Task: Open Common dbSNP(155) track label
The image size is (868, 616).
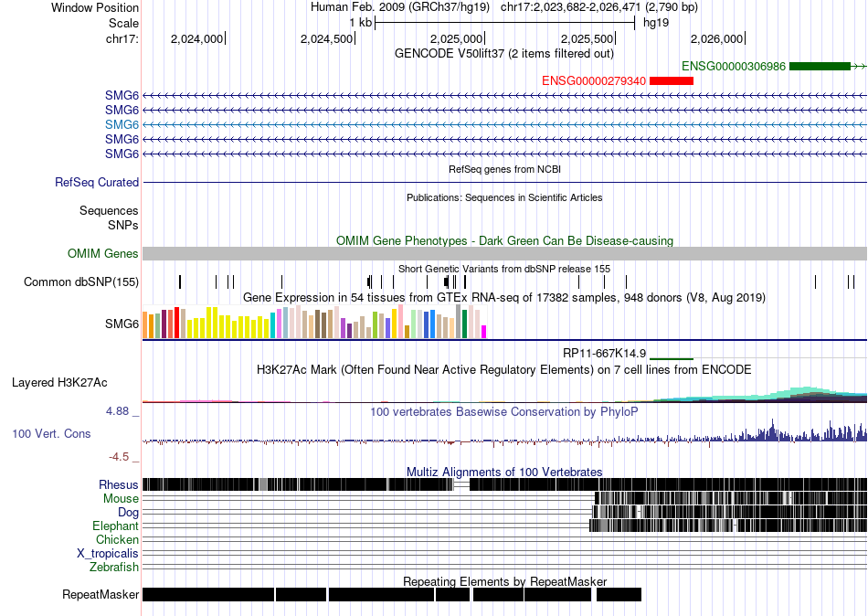Action: [81, 282]
